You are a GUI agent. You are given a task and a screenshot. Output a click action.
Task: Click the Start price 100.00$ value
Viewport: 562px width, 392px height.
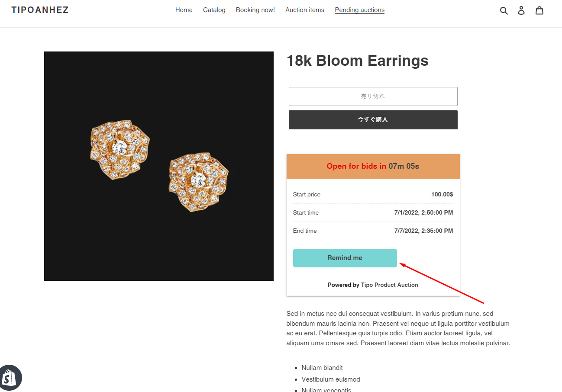(442, 194)
